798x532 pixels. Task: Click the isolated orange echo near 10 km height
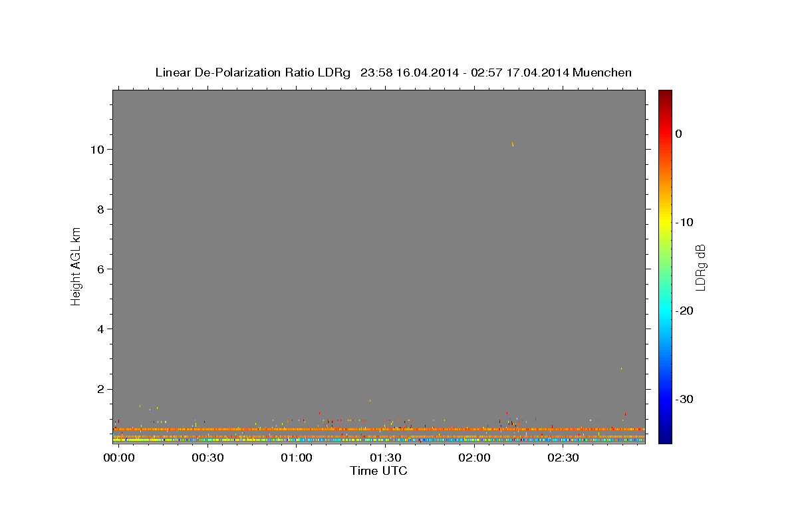(x=512, y=143)
